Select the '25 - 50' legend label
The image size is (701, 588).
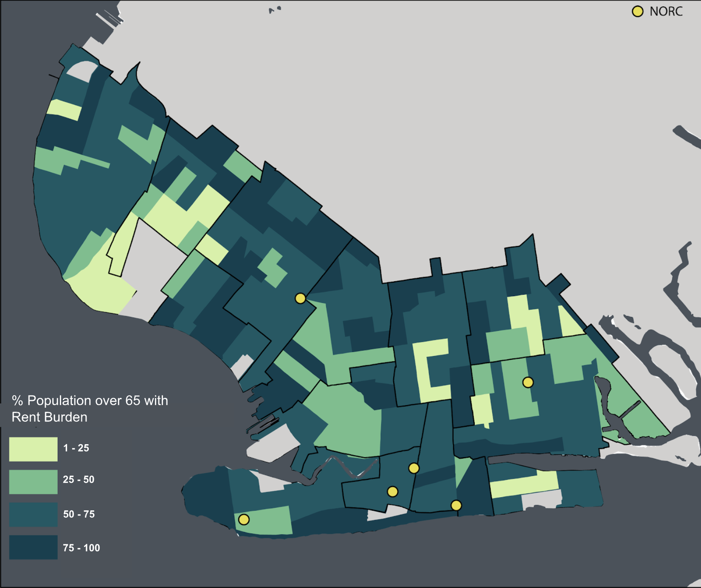(x=79, y=480)
